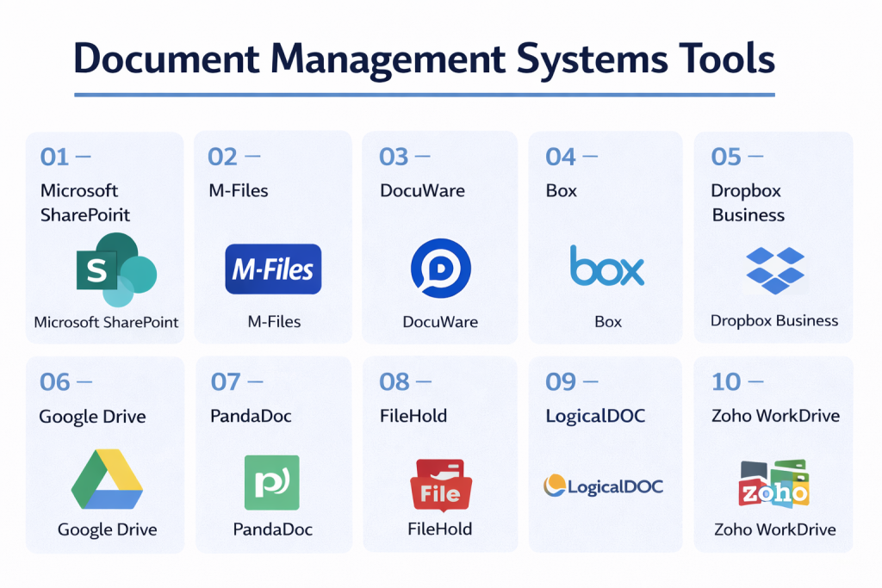Click the PandaDoc caption beneath the green logo
This screenshot has width=882, height=588.
[272, 529]
